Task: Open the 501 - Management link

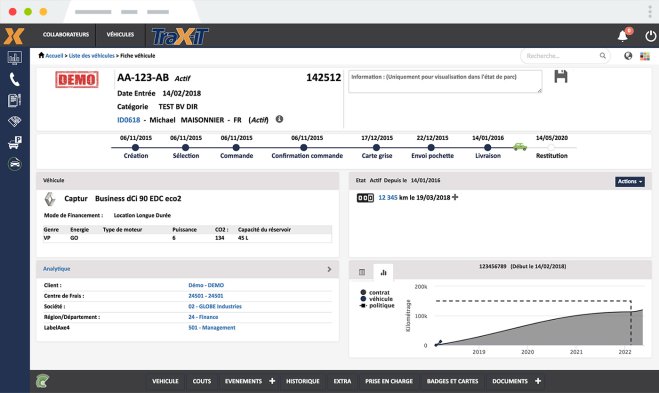Action: pos(212,327)
